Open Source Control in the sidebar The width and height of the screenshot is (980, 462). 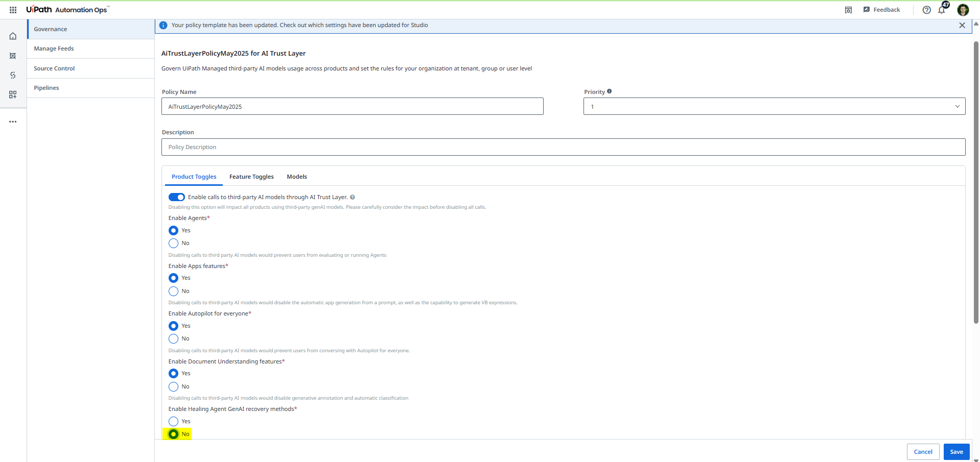91,68
